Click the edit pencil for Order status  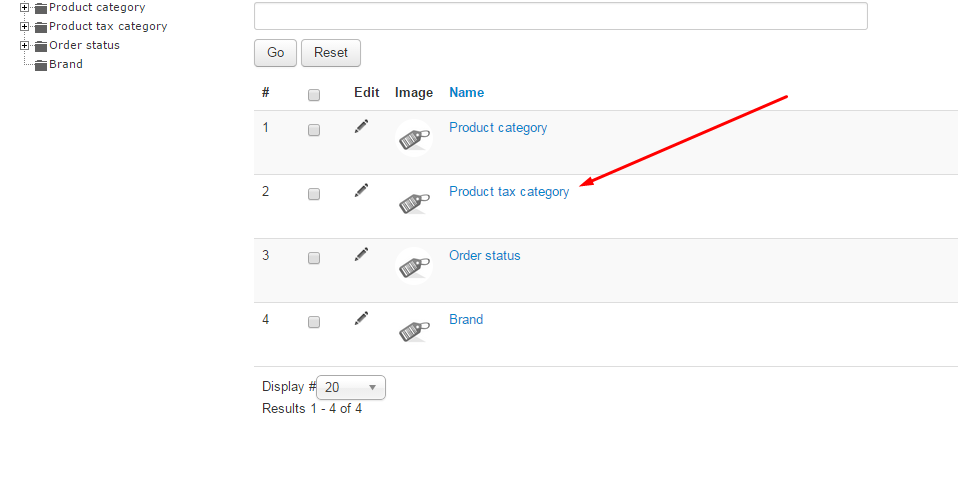point(362,254)
